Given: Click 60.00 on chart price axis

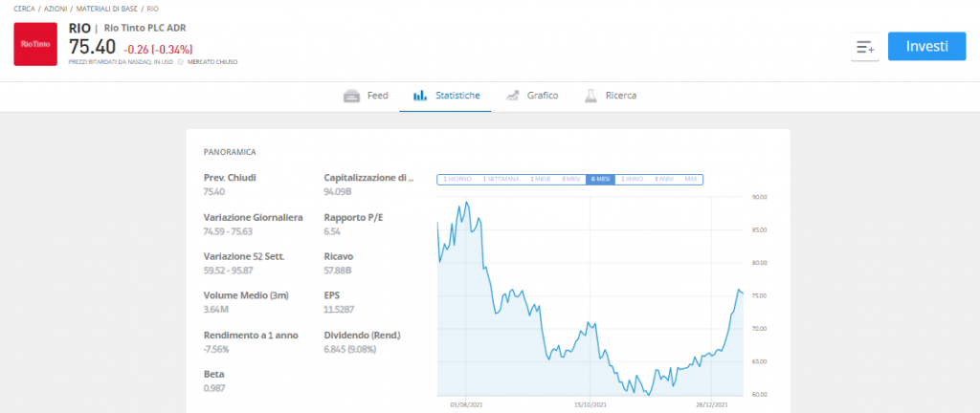Looking at the screenshot, I should [x=758, y=394].
